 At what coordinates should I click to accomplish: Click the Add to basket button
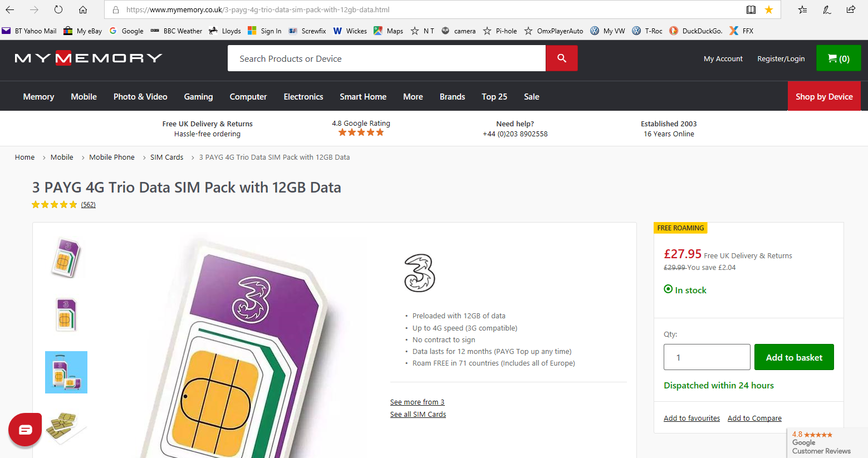(794, 357)
